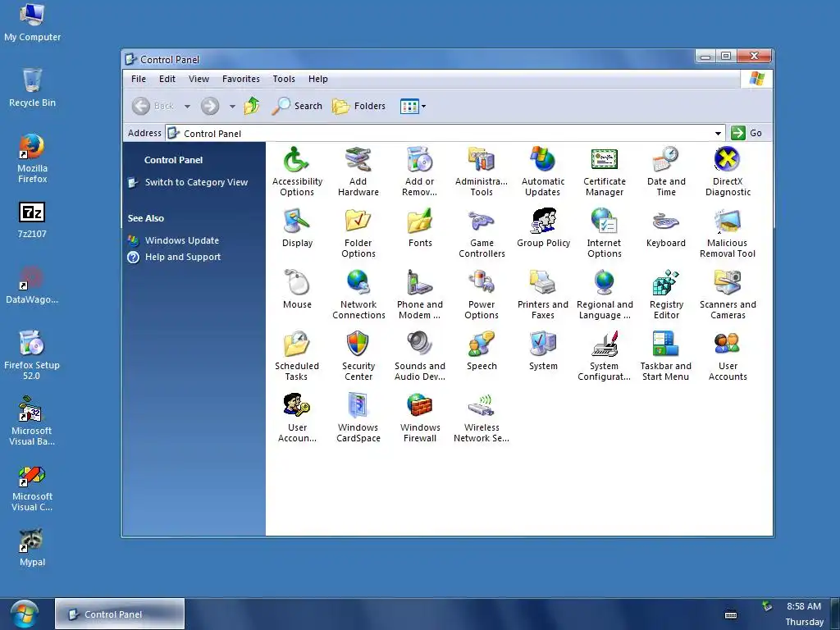Open the Display settings icon
The image size is (840, 630).
(297, 228)
